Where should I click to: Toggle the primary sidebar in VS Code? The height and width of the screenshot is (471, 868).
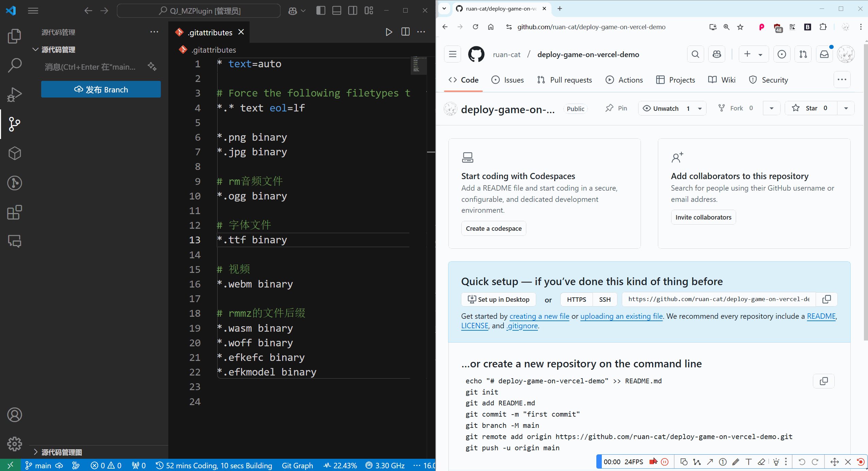[321, 11]
